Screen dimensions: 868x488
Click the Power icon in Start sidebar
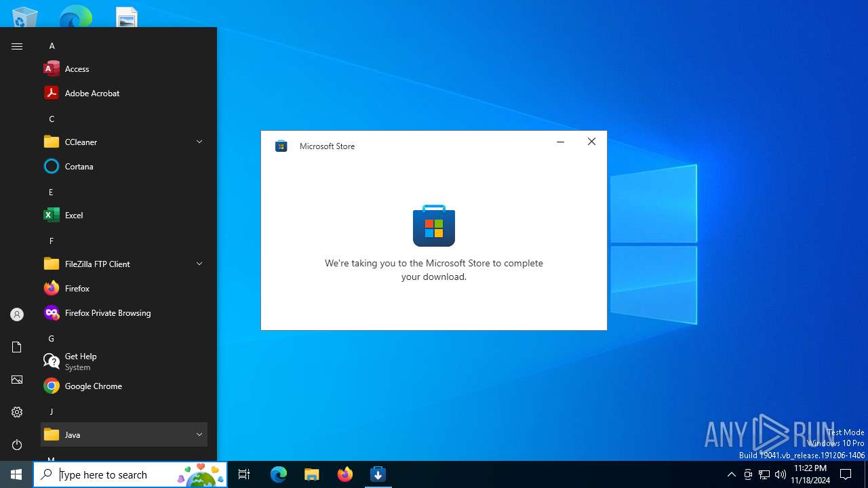tap(17, 445)
